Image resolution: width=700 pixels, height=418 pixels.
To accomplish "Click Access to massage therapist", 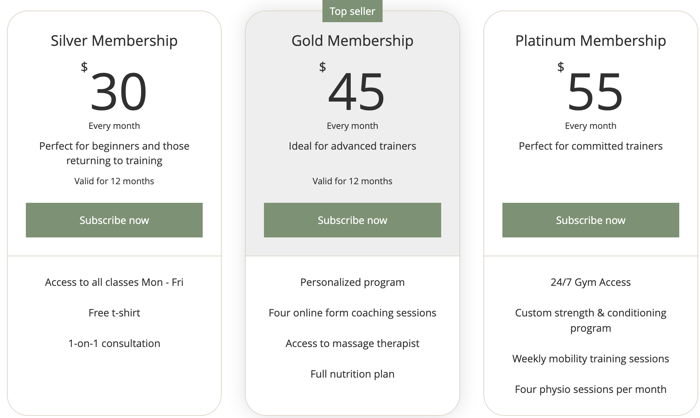I will coord(352,343).
